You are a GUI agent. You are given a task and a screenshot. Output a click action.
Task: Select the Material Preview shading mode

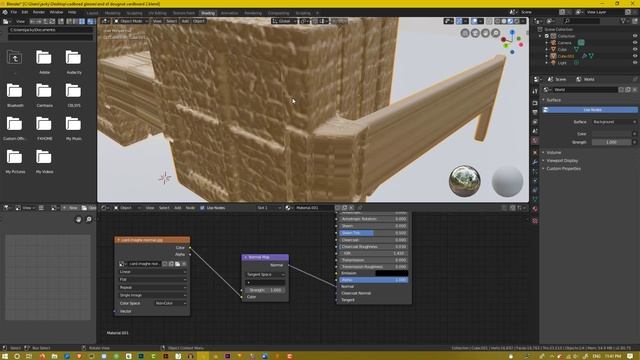pos(510,21)
